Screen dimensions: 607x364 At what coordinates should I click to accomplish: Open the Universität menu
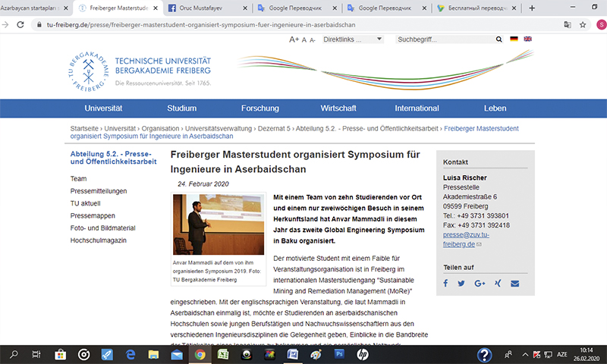pyautogui.click(x=103, y=108)
